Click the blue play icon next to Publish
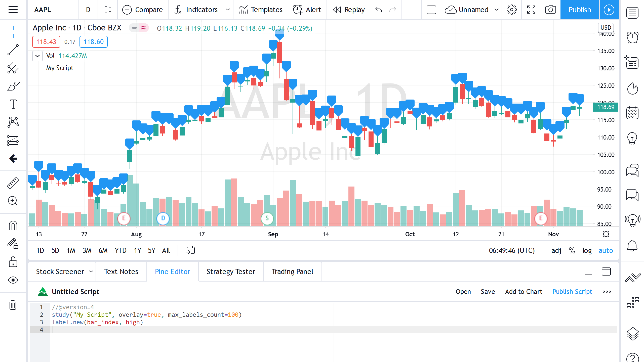 tap(609, 10)
